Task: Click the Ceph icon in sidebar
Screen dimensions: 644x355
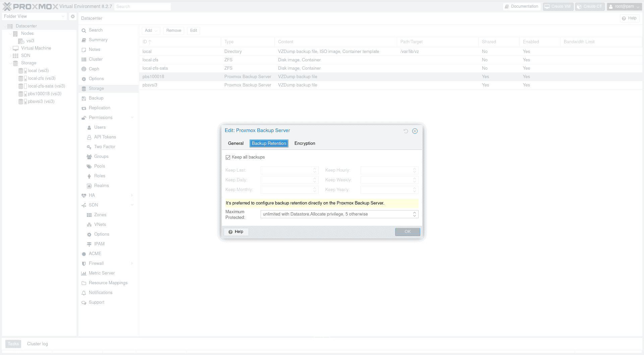Action: [x=84, y=69]
